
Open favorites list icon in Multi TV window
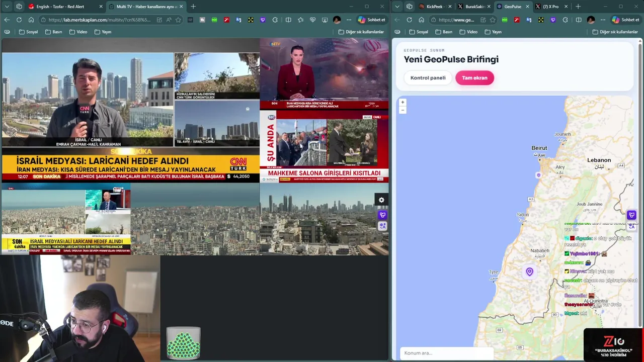pyautogui.click(x=300, y=20)
